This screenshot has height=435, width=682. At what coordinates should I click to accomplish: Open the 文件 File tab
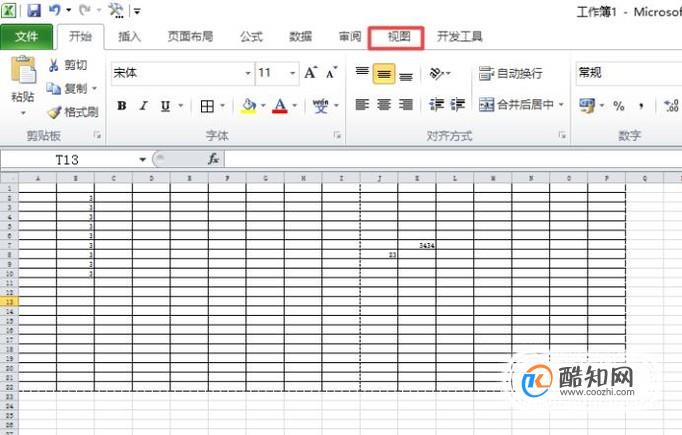pos(27,37)
